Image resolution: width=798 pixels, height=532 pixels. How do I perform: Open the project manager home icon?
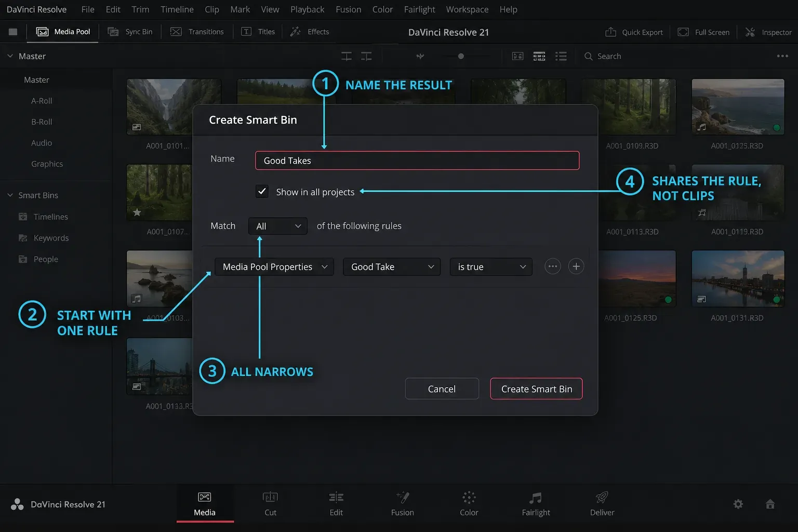[770, 504]
